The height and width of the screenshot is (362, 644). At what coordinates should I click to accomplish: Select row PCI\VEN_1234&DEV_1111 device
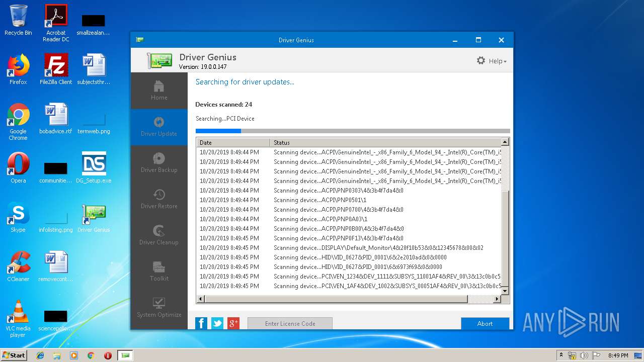click(349, 277)
